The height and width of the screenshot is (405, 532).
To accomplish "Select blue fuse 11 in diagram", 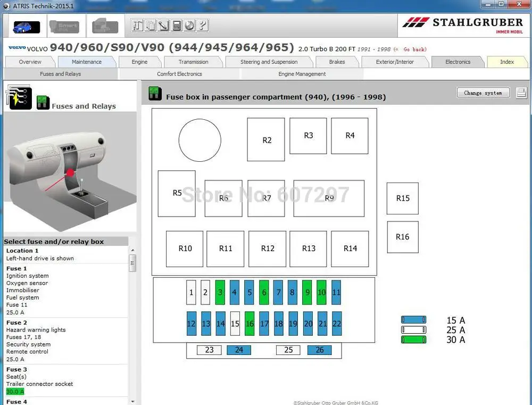I will [336, 292].
